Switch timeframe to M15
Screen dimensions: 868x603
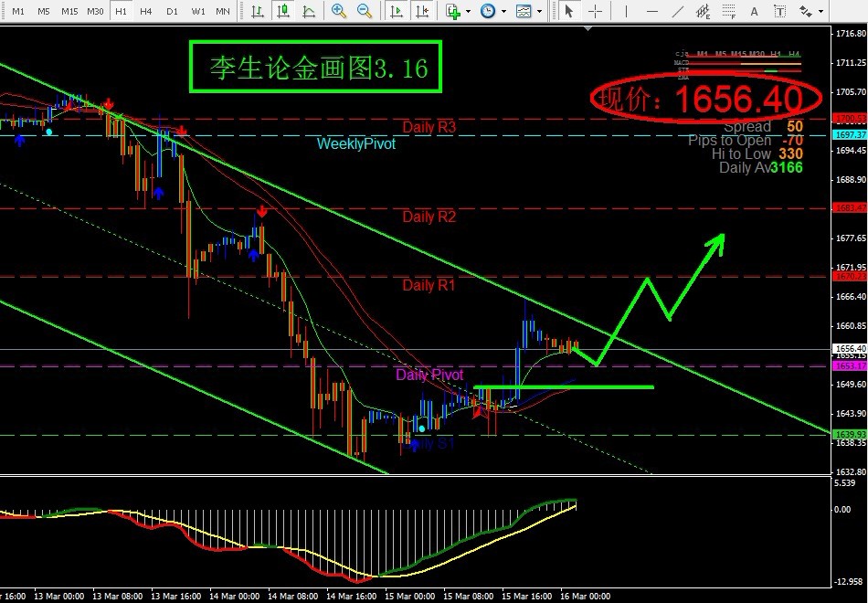[69, 12]
